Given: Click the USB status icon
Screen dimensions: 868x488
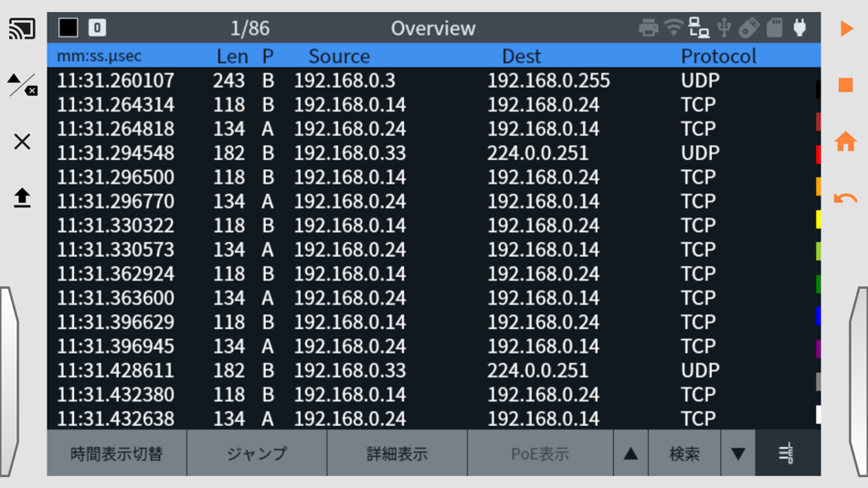Looking at the screenshot, I should tap(724, 27).
